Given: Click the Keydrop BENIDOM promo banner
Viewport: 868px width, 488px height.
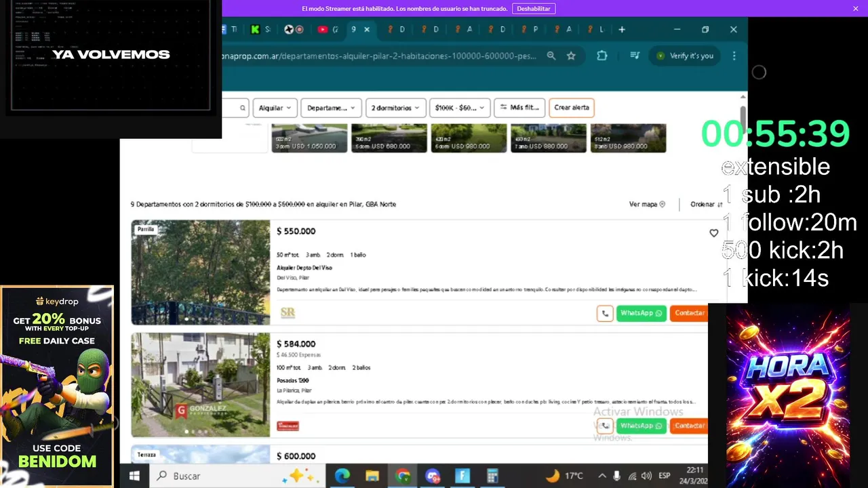Looking at the screenshot, I should pos(57,386).
